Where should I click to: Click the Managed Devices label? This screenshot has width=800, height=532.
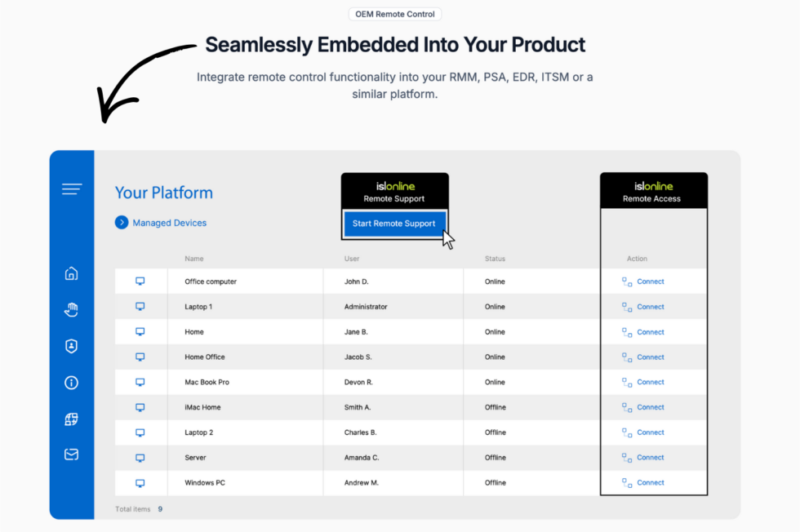coord(170,223)
